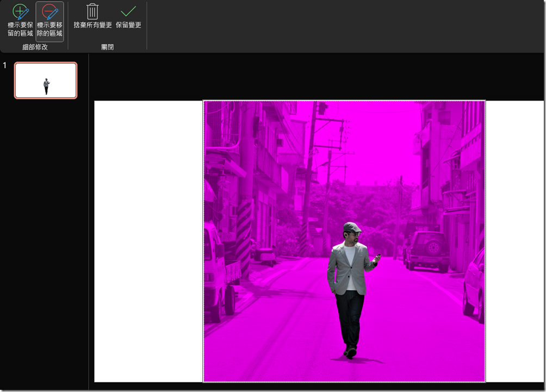This screenshot has width=546, height=392.
Task: Click the 關閉 group label
Action: (x=107, y=47)
